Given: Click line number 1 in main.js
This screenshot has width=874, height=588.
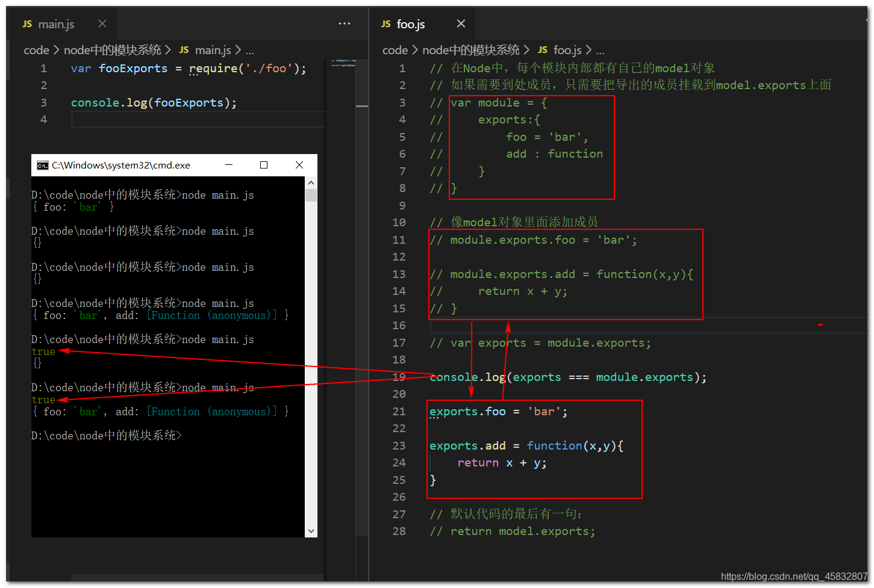Looking at the screenshot, I should pos(43,69).
